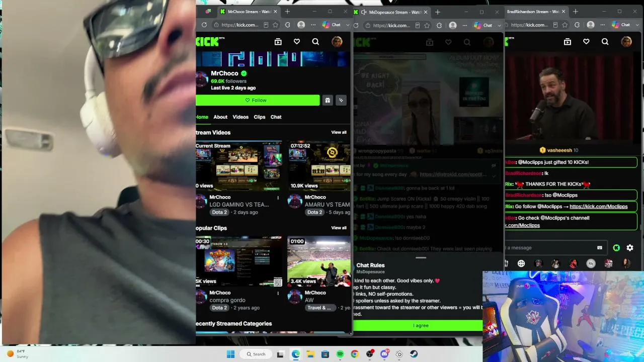
Task: Open the browse videos icon in MrChoco window
Action: [x=278, y=42]
